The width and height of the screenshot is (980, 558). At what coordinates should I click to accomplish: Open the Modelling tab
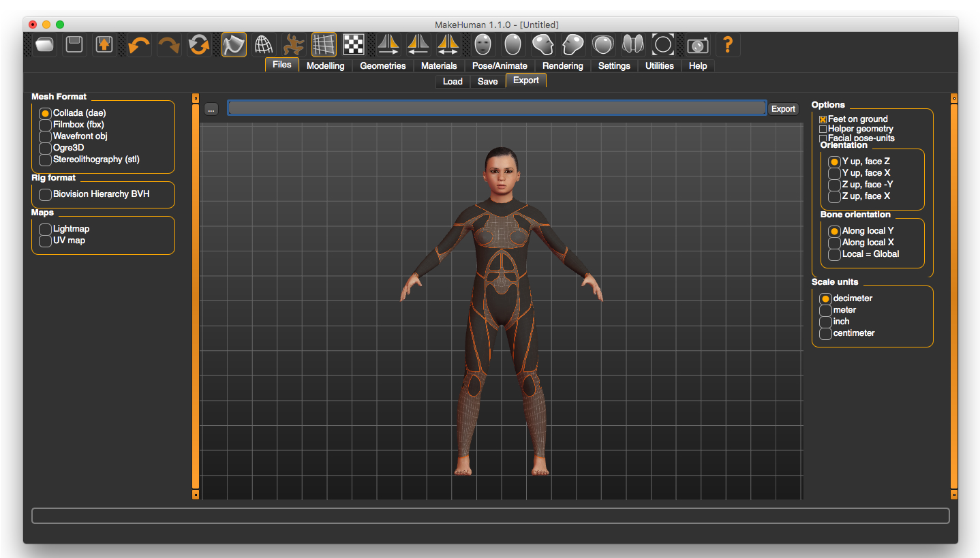point(325,65)
